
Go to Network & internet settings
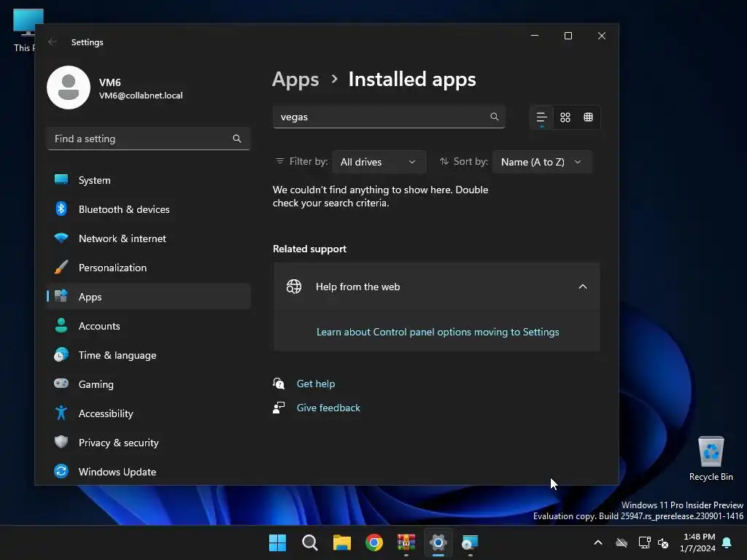[x=149, y=238]
